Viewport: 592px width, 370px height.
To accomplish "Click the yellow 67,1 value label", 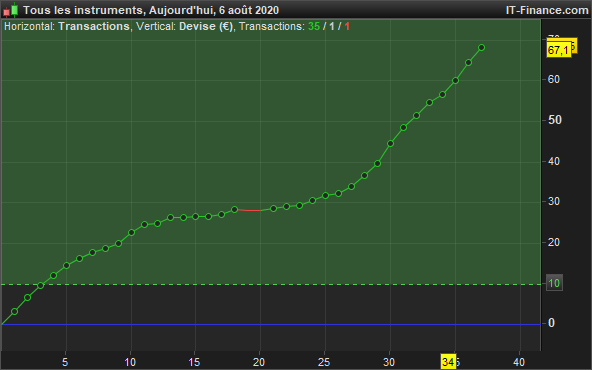I will pos(558,50).
